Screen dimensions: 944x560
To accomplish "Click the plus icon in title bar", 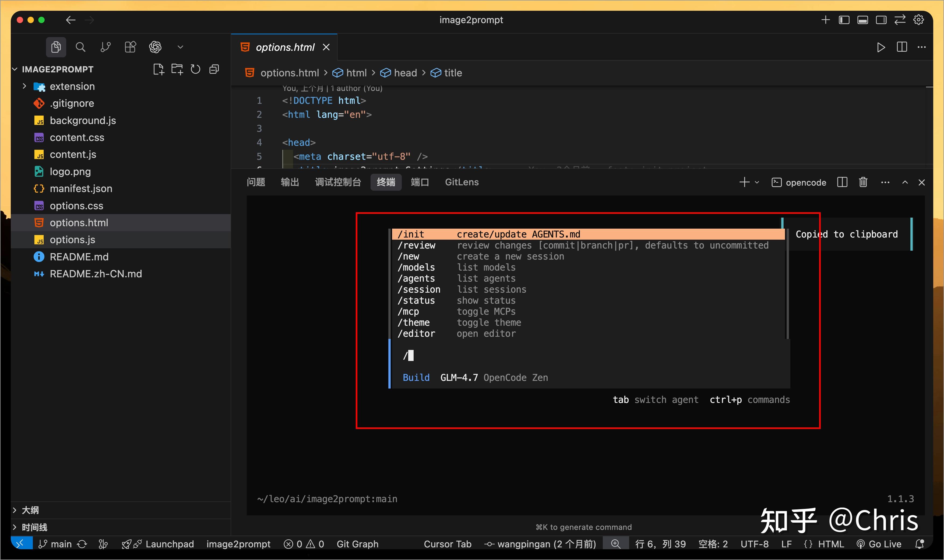I will [826, 20].
